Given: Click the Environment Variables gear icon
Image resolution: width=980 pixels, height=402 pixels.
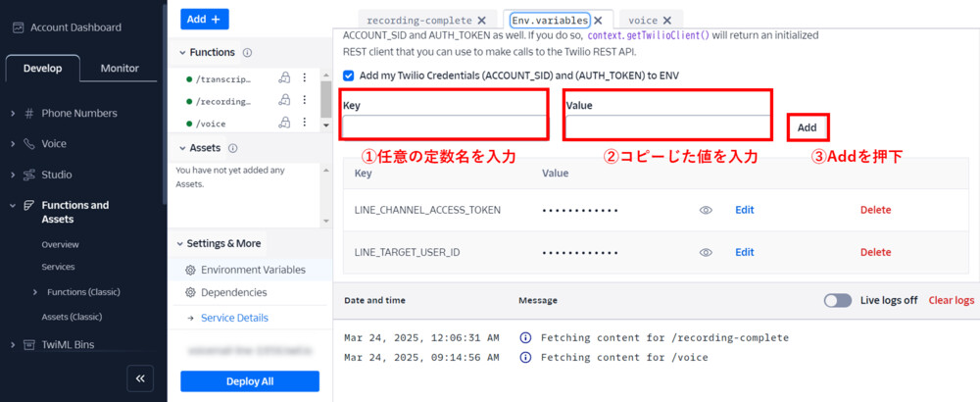Looking at the screenshot, I should tap(191, 270).
